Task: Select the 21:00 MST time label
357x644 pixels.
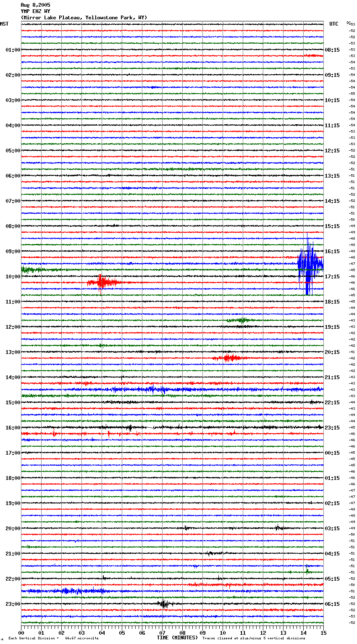Action: (13, 554)
